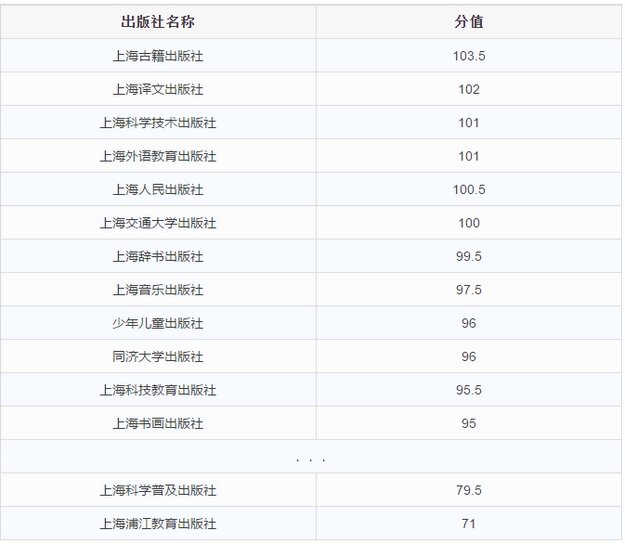Select the 上海科学普及出版社 cell

tap(158, 490)
